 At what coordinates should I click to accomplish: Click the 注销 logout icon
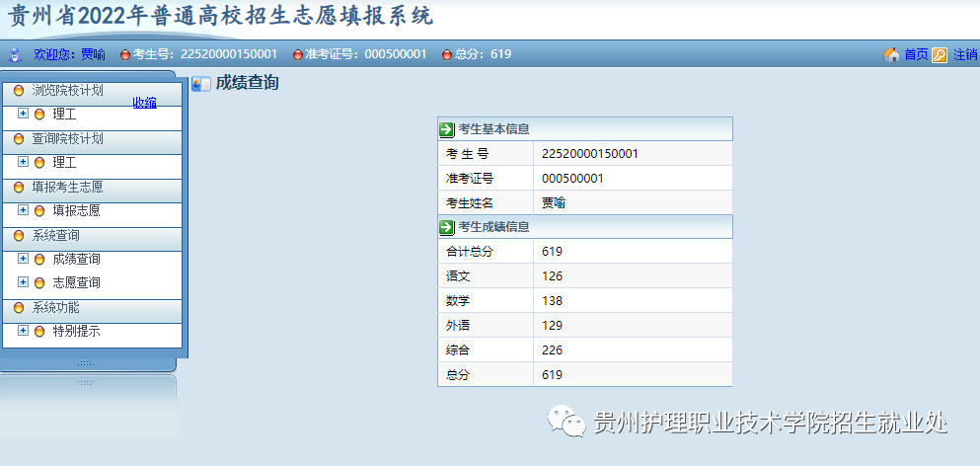[940, 54]
